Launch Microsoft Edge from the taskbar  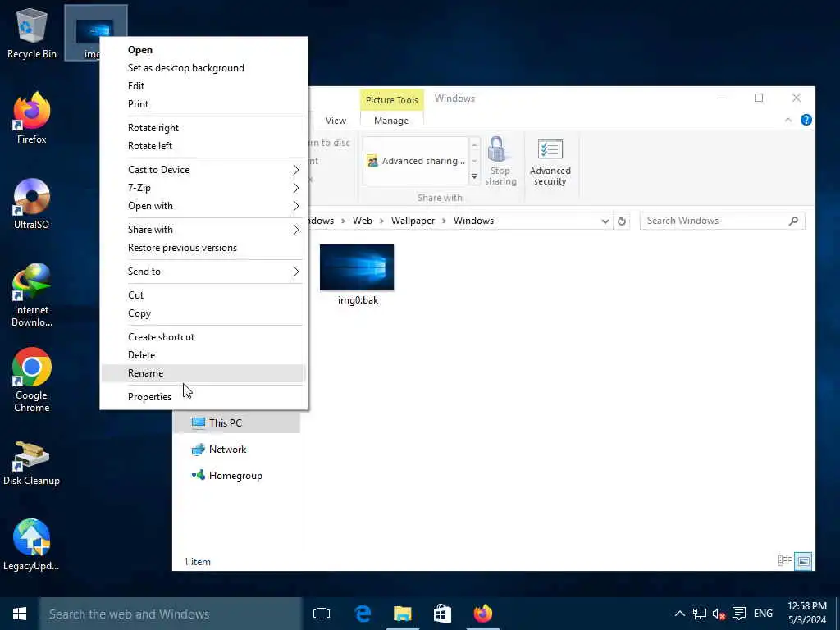click(363, 614)
